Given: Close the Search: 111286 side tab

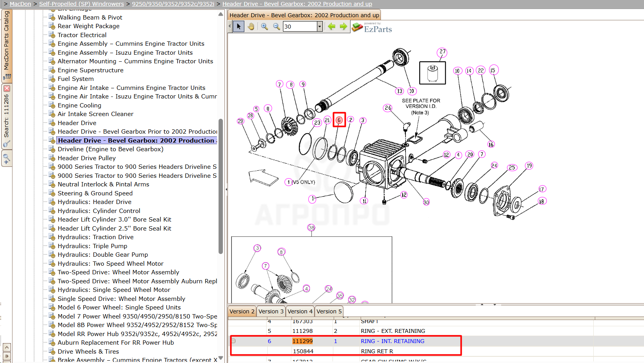Looking at the screenshot, I should coord(7,89).
